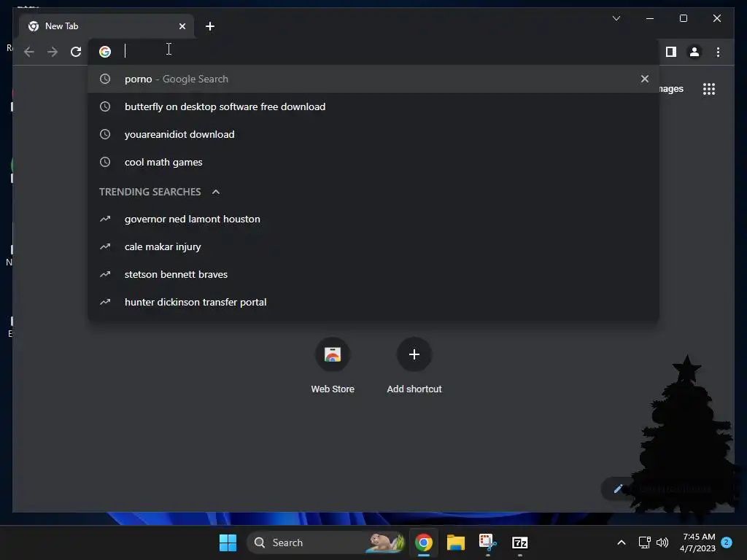The image size is (747, 560).
Task: Open Google apps grid
Action: pos(709,88)
